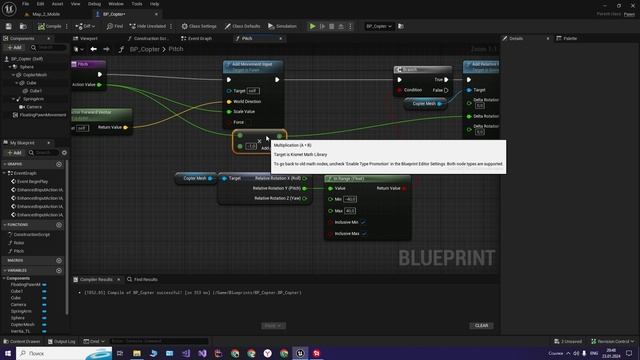Collapse the Variables section

tap(5, 271)
